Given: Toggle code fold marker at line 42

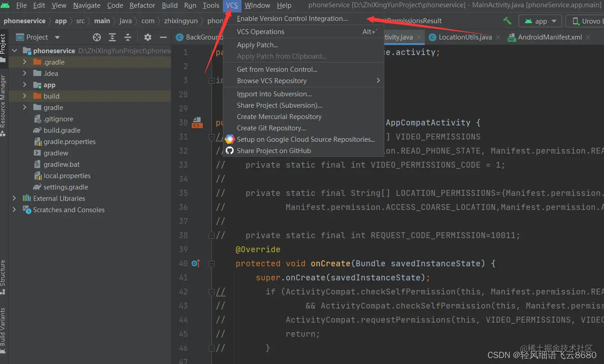Looking at the screenshot, I should (x=211, y=292).
